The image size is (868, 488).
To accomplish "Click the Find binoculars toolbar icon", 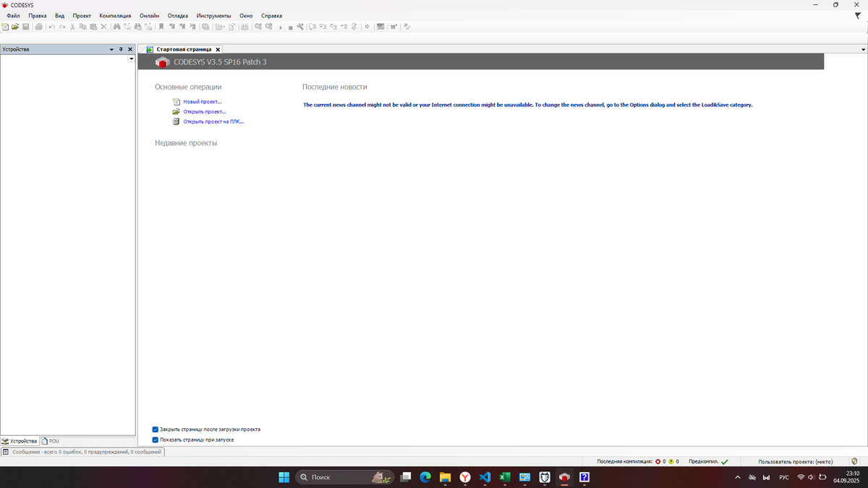I will (116, 27).
